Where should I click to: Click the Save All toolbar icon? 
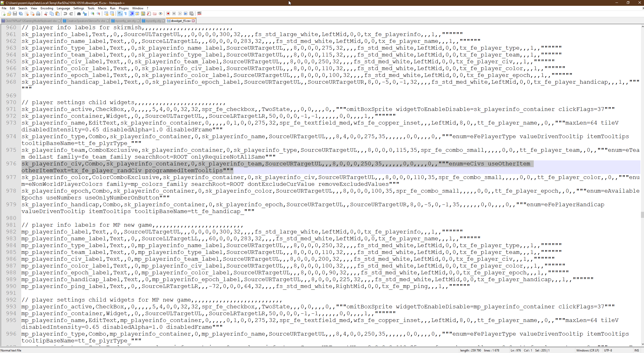coord(21,14)
